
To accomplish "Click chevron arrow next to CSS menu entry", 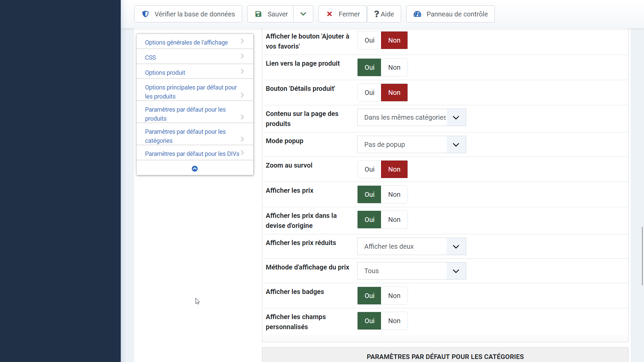I will point(242,56).
